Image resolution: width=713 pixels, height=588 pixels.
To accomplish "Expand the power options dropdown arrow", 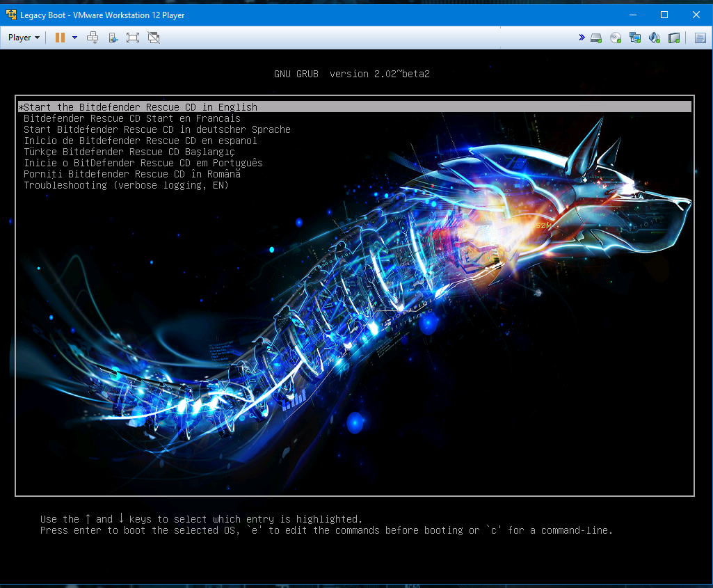I will 74,38.
